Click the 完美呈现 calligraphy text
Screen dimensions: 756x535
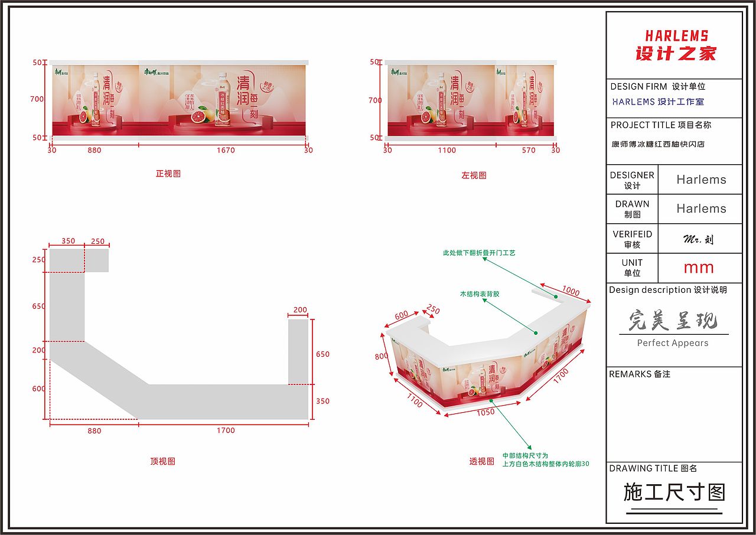673,320
